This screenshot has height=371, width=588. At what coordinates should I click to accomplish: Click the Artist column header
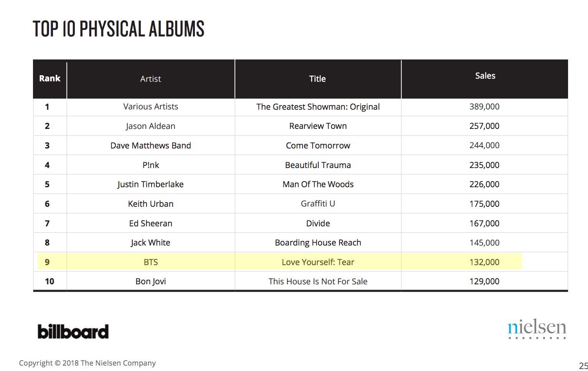[x=150, y=79]
